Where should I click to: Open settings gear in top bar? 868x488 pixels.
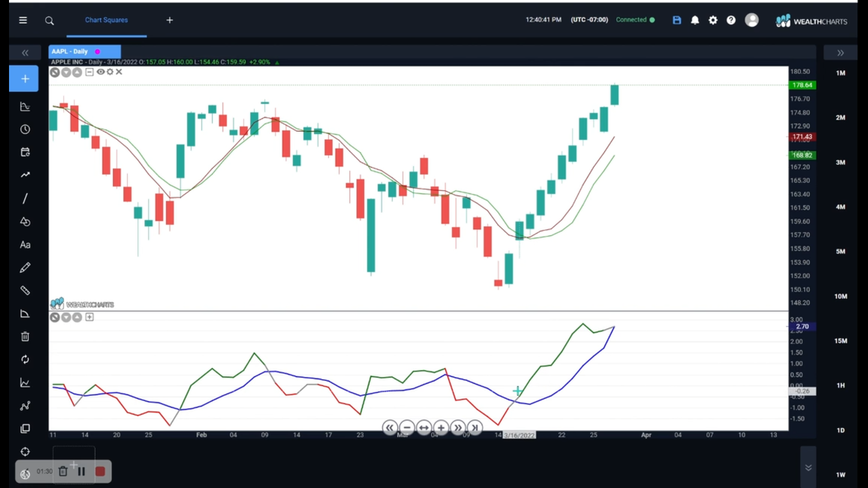(x=713, y=20)
